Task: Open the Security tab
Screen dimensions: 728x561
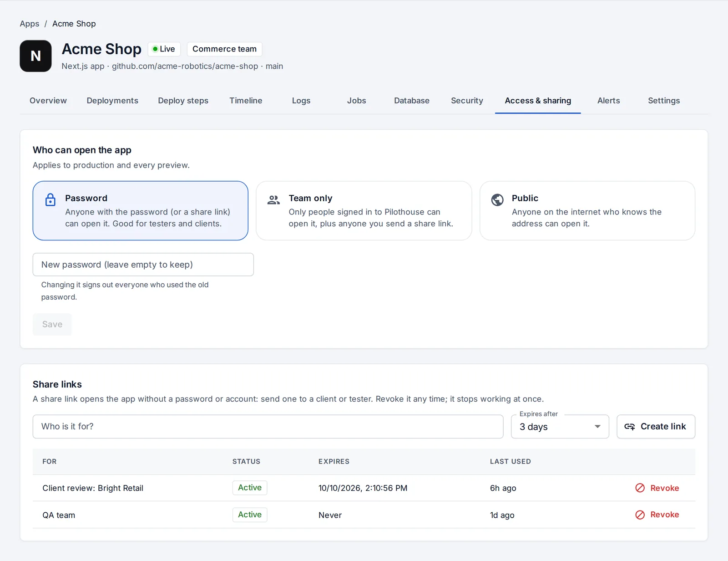Action: [x=467, y=101]
